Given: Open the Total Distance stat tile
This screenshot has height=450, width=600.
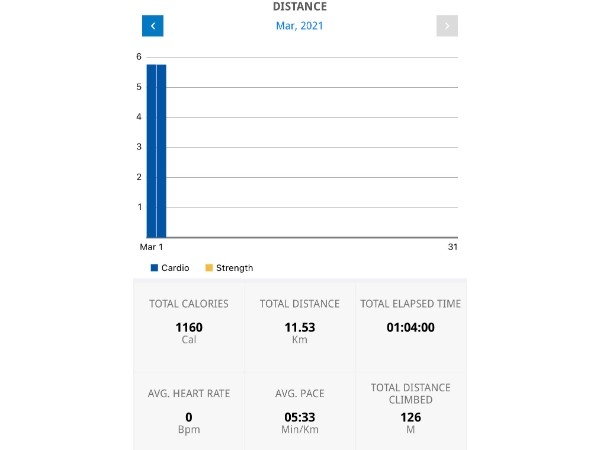Looking at the screenshot, I should click(300, 320).
